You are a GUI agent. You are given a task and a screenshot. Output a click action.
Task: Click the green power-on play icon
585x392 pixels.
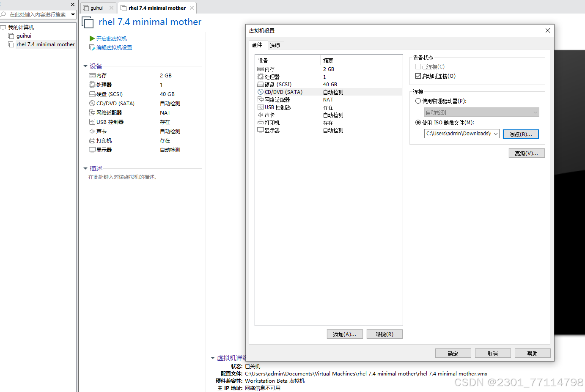click(x=92, y=38)
